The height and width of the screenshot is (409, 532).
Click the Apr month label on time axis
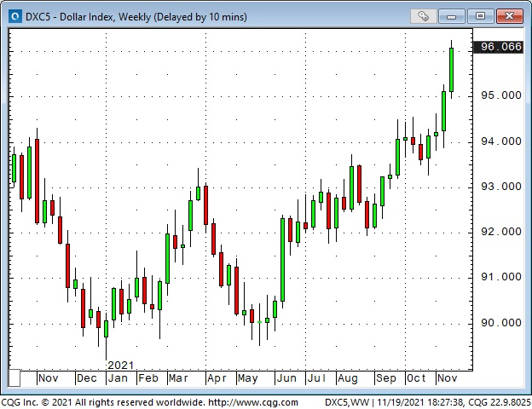point(217,378)
